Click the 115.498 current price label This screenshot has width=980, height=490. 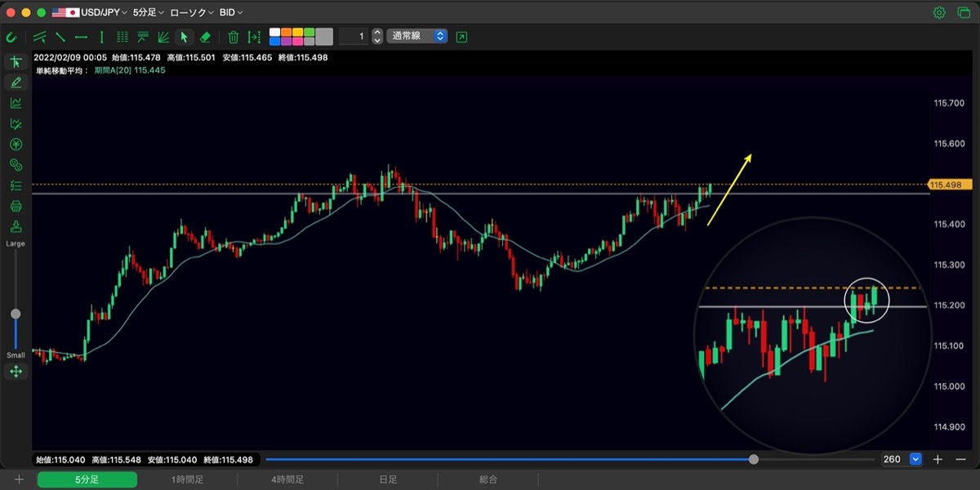click(x=950, y=185)
